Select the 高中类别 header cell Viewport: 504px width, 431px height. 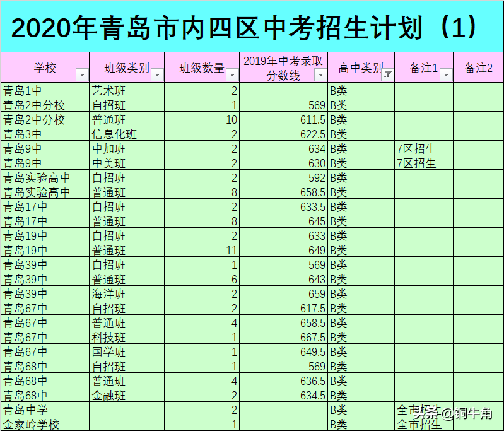pos(361,68)
